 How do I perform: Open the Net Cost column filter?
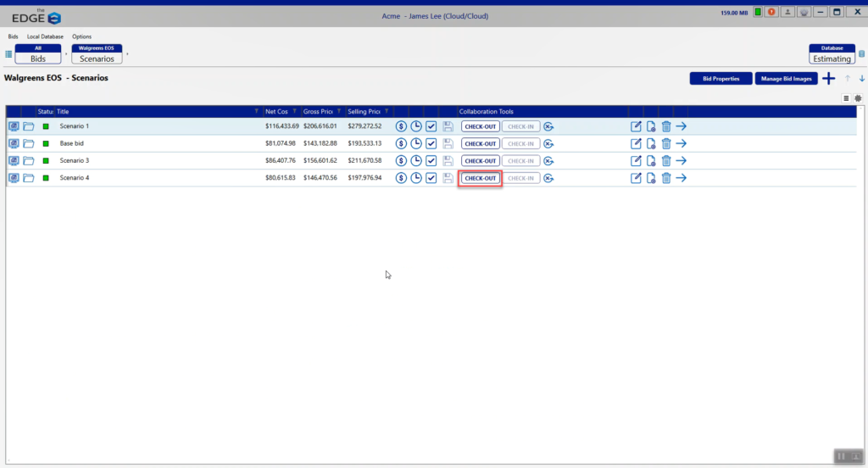(295, 111)
